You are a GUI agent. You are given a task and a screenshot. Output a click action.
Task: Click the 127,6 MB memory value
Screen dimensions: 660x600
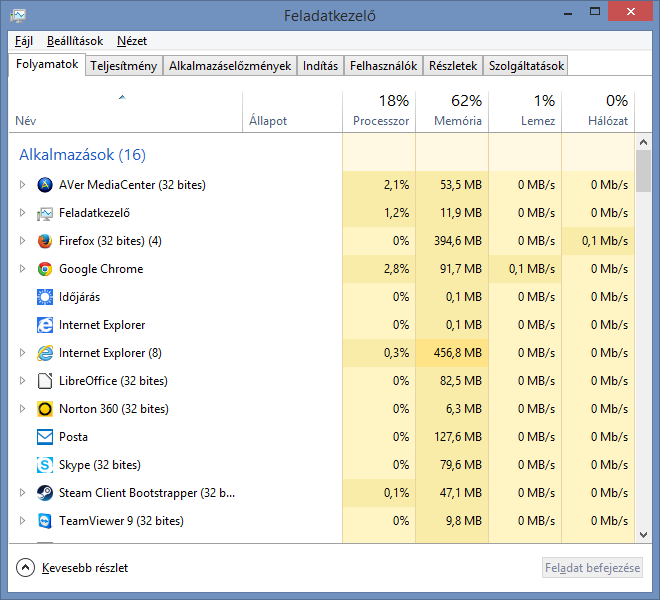458,437
